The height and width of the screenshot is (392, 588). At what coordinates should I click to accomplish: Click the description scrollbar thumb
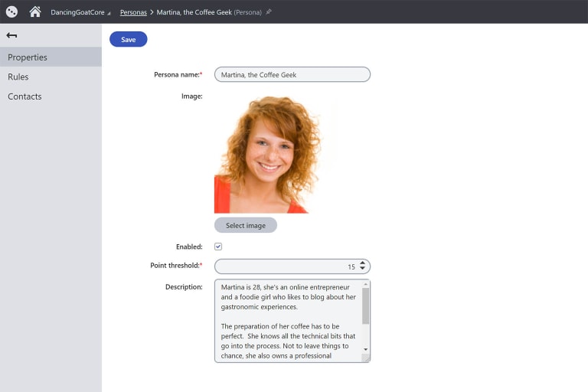click(x=366, y=305)
